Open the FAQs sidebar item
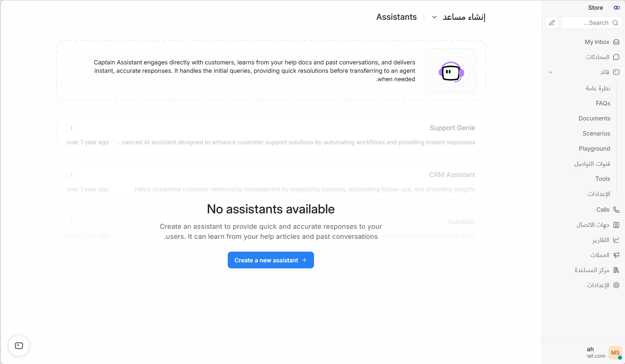Screen dimensions: 625x364 (x=603, y=103)
